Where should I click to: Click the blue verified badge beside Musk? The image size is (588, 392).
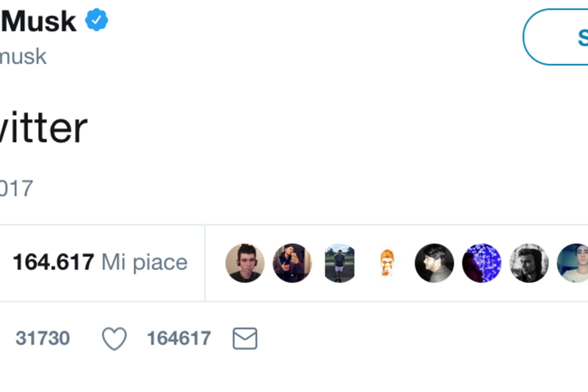(96, 20)
